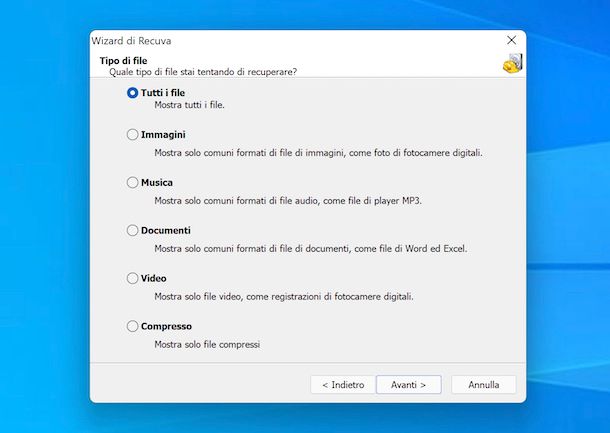Click the "Tipo di file" heading

coord(123,61)
